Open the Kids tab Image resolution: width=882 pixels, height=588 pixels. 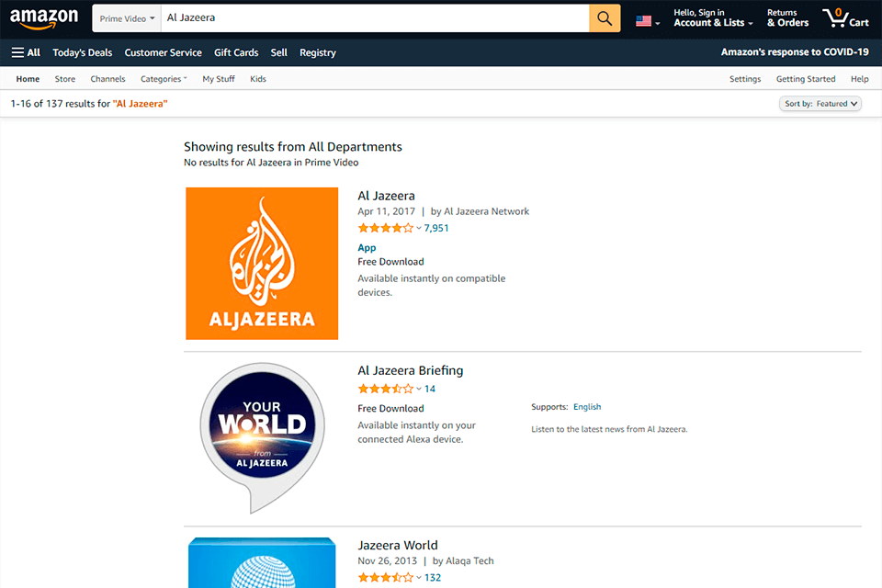258,79
